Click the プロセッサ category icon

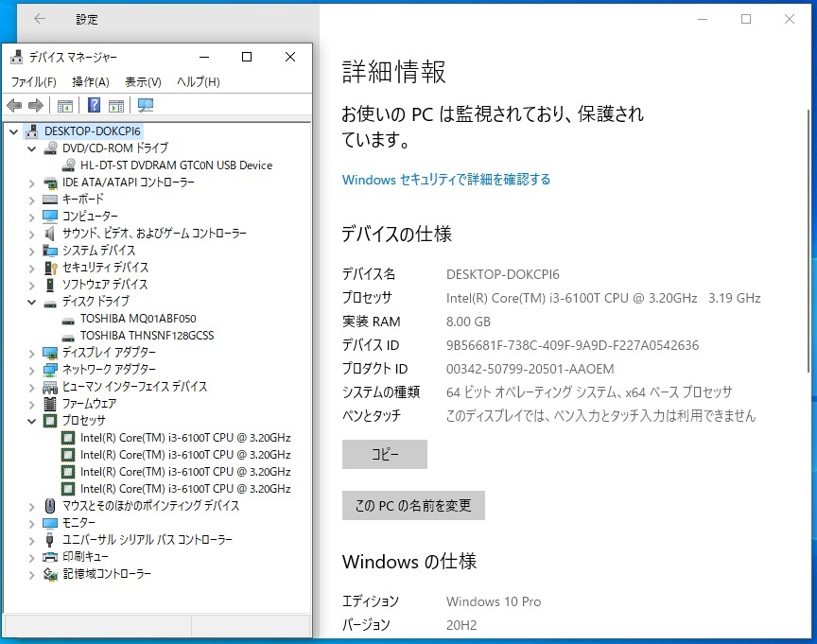point(50,421)
